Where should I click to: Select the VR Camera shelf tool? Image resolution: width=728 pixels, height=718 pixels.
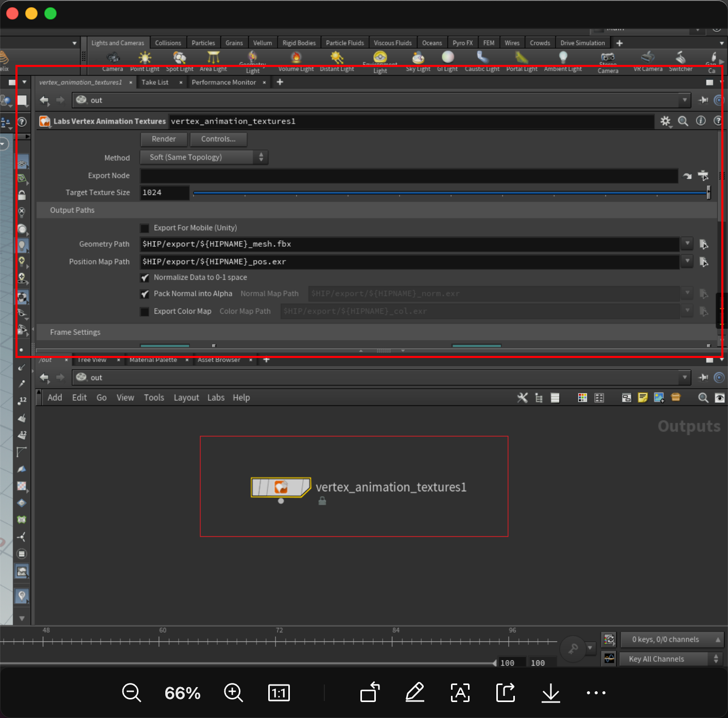pyautogui.click(x=648, y=62)
